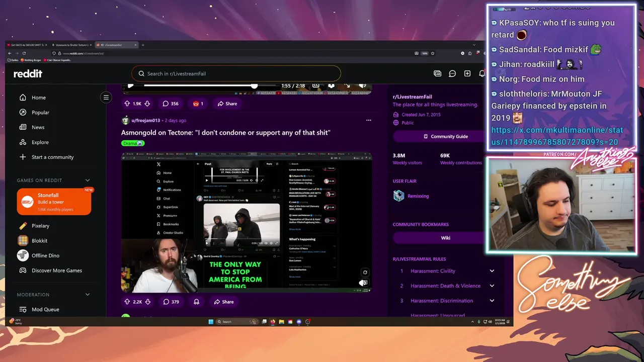Open the Nothing Burger bookmark

coord(31,60)
